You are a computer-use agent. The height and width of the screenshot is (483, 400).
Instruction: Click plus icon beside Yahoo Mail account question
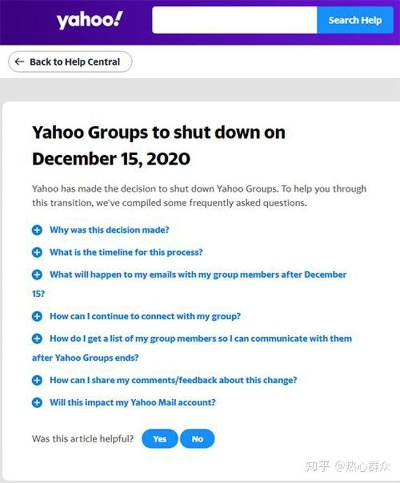pos(37,403)
